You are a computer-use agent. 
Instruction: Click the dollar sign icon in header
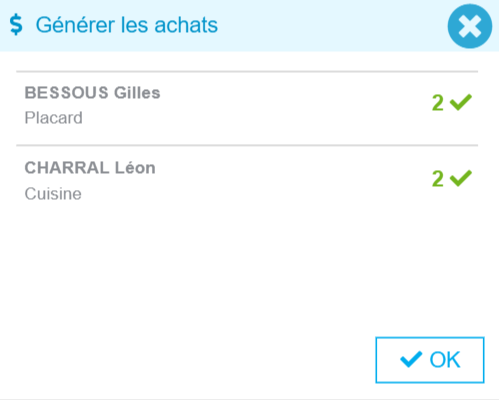(x=16, y=25)
